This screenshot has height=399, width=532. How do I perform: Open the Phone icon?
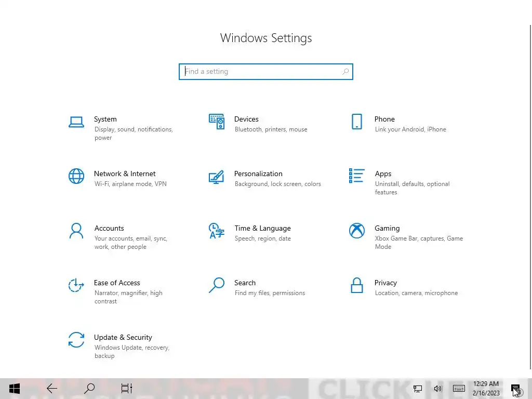pos(356,122)
